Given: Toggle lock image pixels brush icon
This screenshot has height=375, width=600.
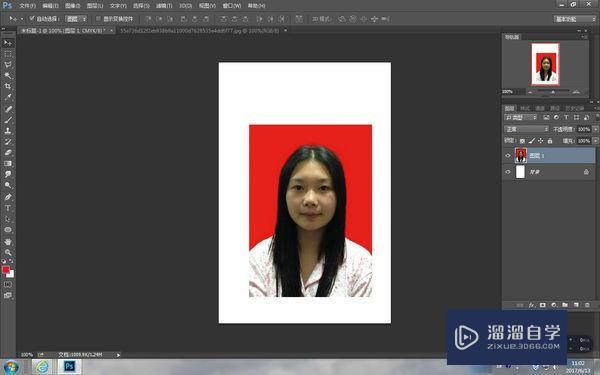Looking at the screenshot, I should [532, 141].
